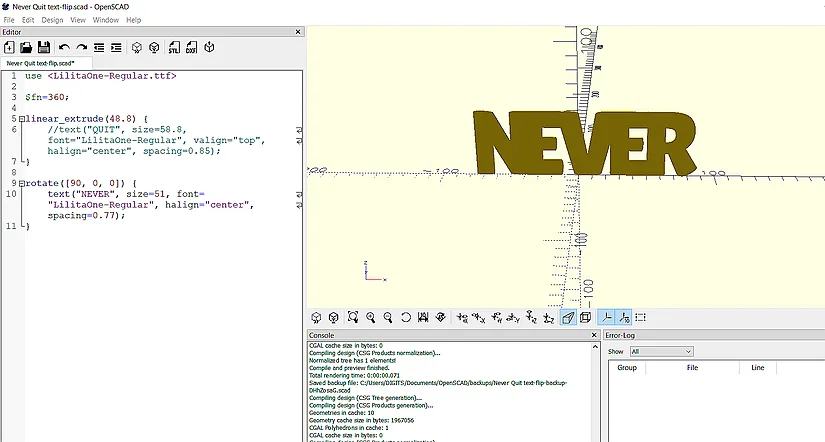Export the model as STL
The width and height of the screenshot is (825, 442).
(x=174, y=47)
